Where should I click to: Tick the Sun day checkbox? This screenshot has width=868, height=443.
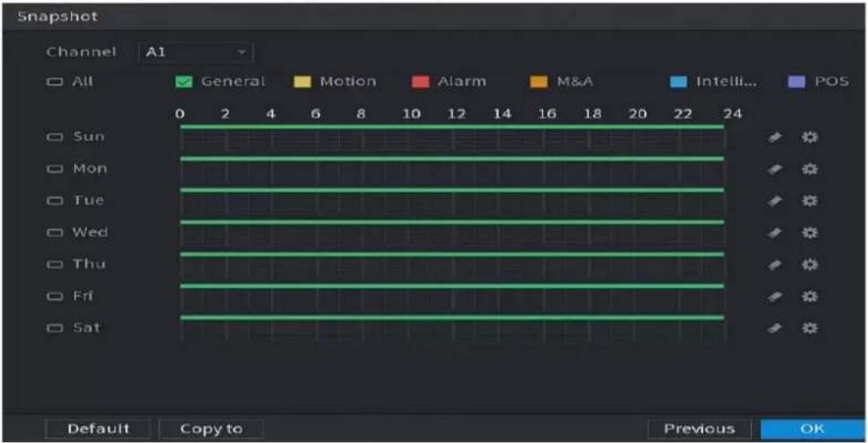pos(53,136)
